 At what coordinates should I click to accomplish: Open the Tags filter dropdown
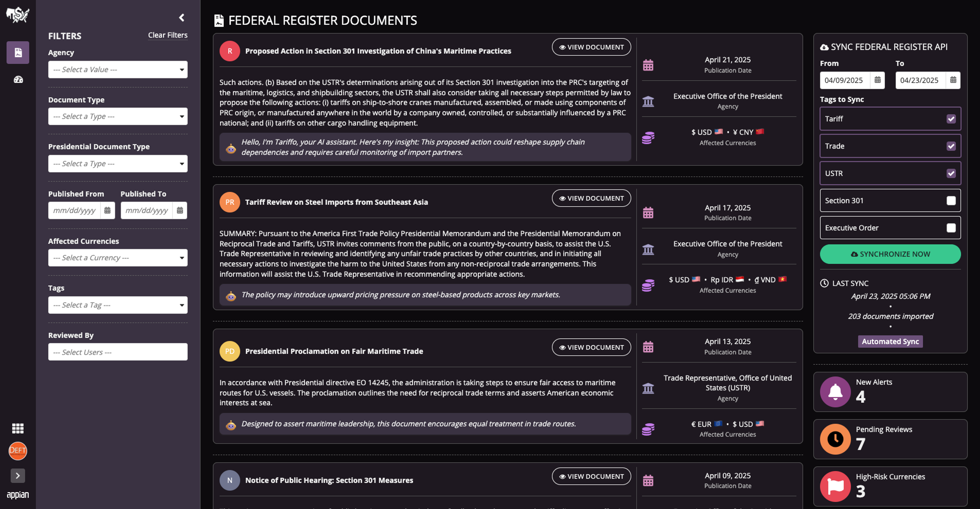pos(118,305)
